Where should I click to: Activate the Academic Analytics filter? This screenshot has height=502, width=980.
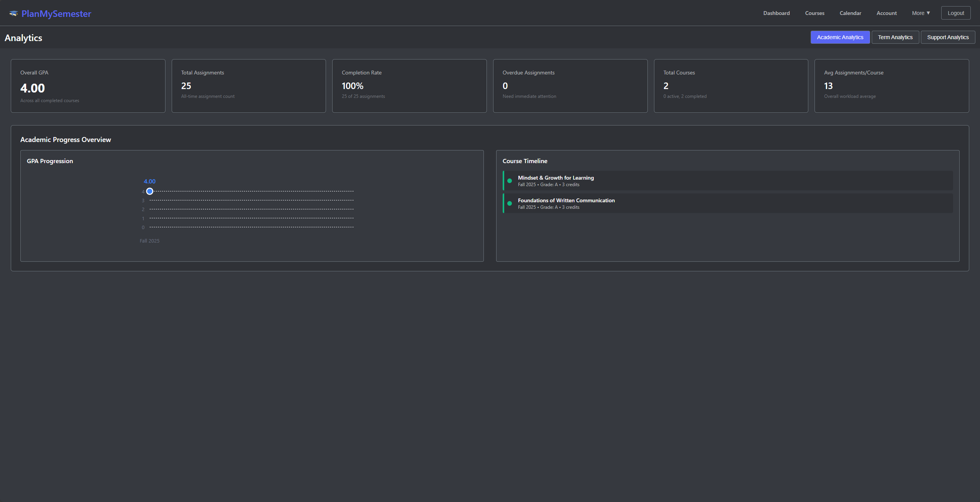[840, 37]
